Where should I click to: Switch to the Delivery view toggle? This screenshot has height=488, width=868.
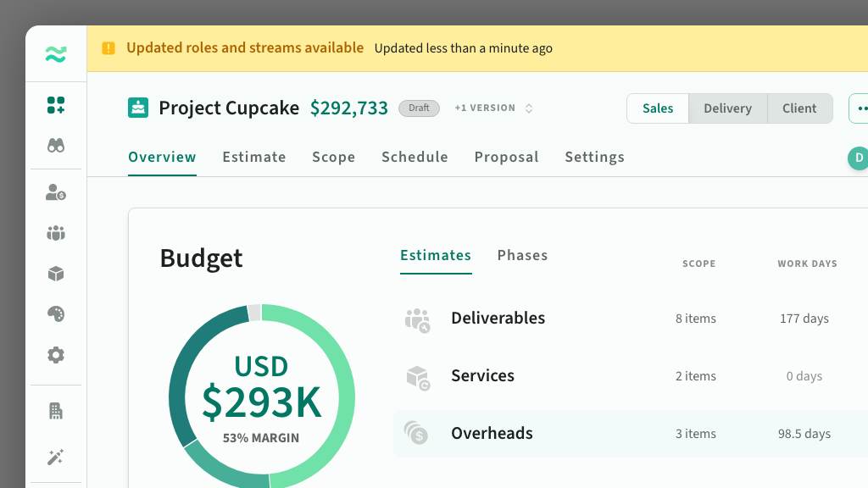click(x=727, y=108)
